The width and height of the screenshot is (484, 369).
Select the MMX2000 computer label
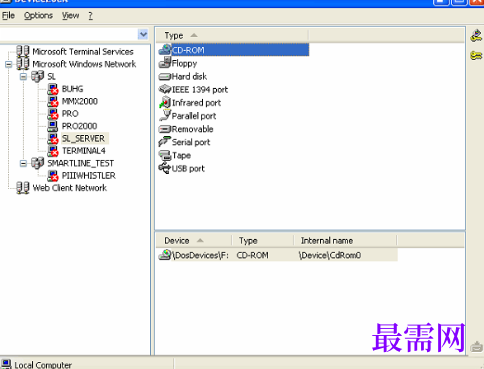tap(80, 101)
